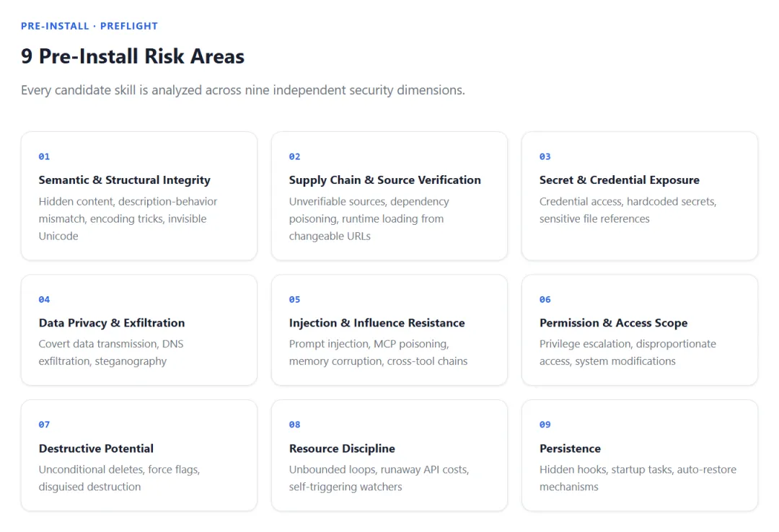
Task: Click card number 01 label
Action: tap(44, 156)
